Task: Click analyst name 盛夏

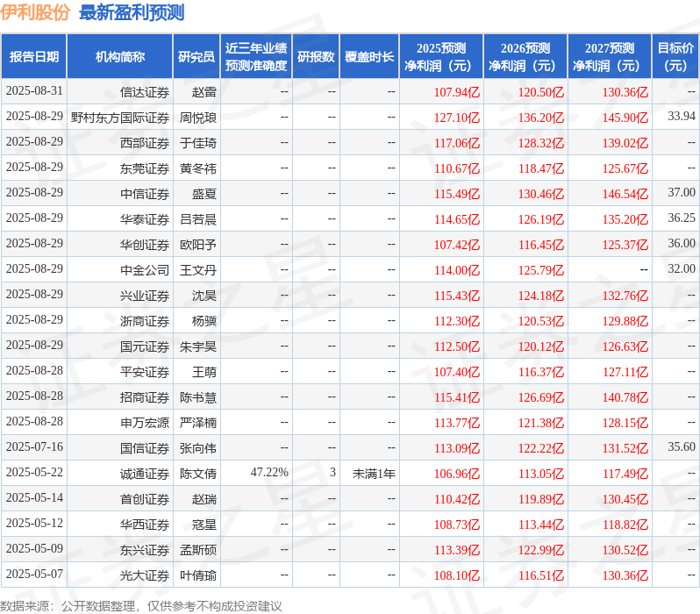Action: point(204,194)
